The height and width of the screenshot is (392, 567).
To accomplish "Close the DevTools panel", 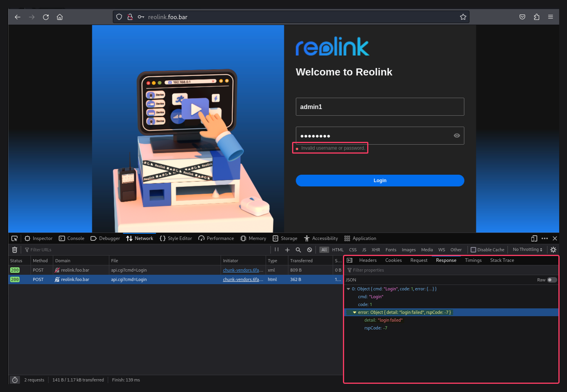I will 555,238.
